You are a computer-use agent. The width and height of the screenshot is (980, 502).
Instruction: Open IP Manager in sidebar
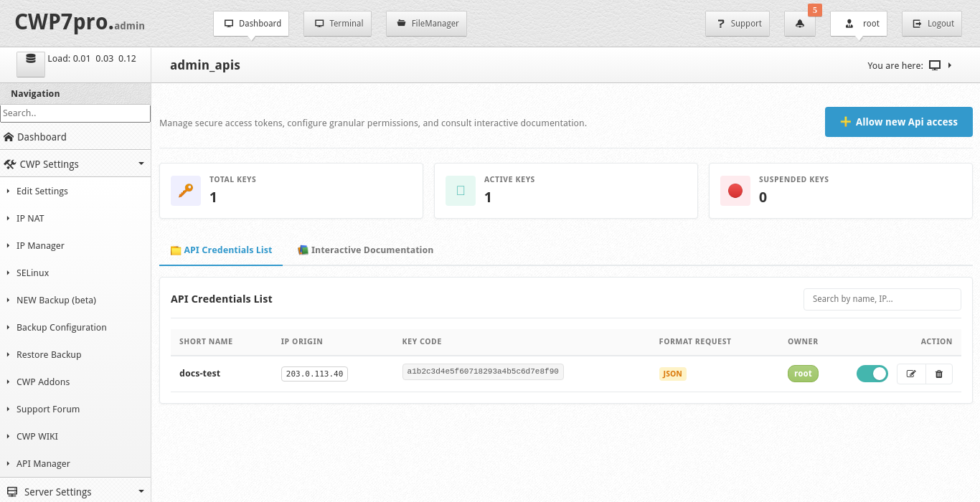pyautogui.click(x=75, y=246)
